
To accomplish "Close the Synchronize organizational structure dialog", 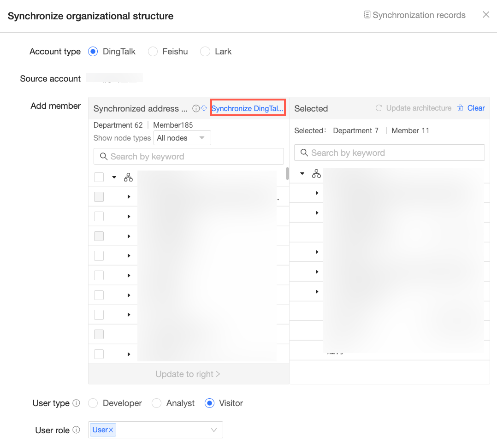I will click(x=486, y=15).
